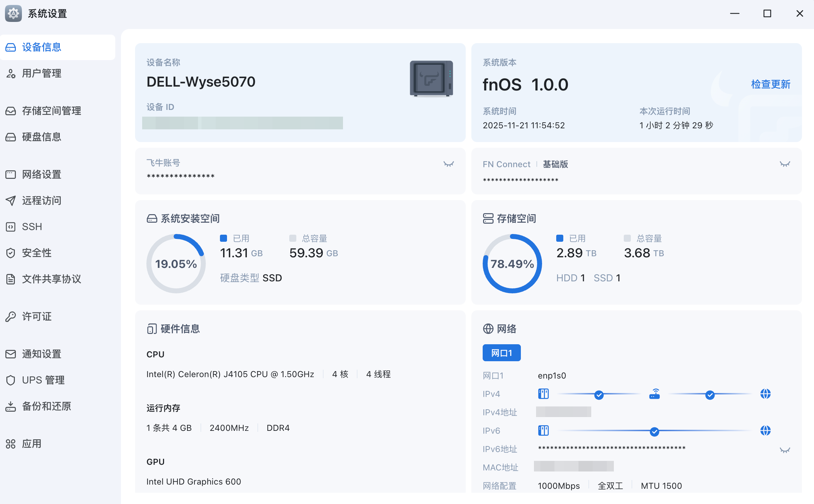Image resolution: width=814 pixels, height=504 pixels.
Task: Click the globe icon in IPv6 row
Action: [765, 430]
